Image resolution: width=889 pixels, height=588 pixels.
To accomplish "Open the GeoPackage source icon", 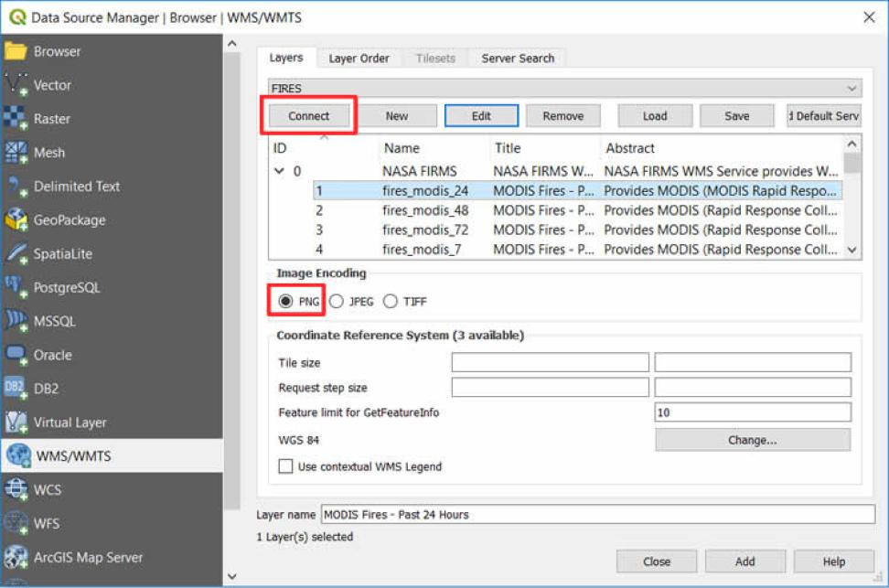I will tap(16, 220).
